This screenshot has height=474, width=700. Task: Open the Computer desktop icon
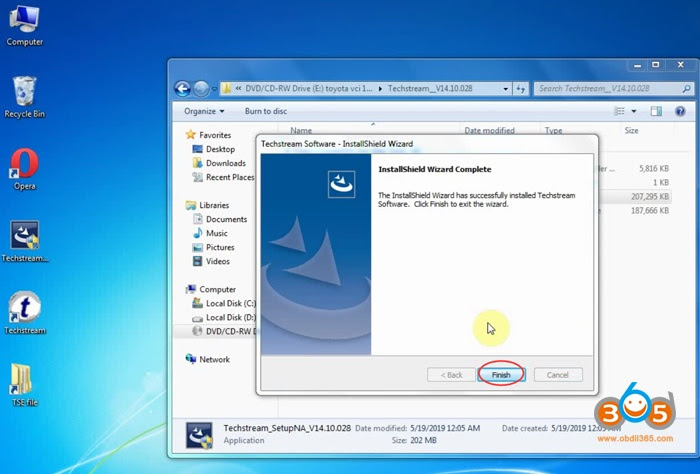pyautogui.click(x=25, y=25)
